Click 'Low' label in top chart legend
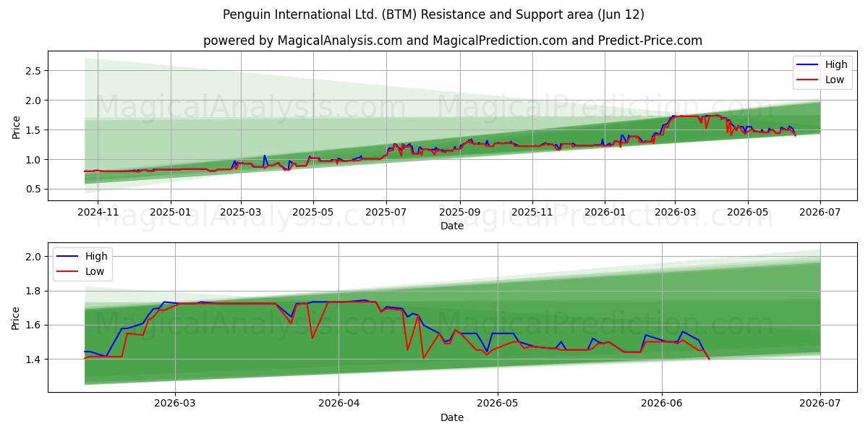The image size is (868, 434). click(835, 80)
